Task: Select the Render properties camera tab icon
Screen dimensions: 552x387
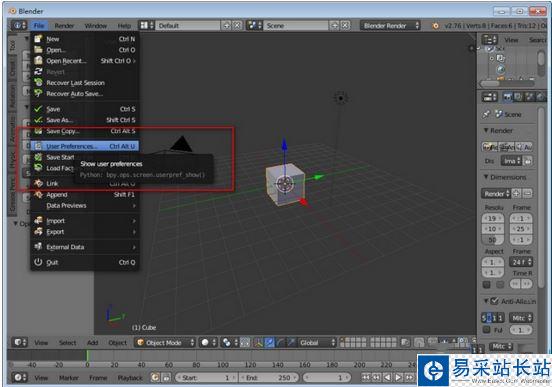Action: pos(507,97)
